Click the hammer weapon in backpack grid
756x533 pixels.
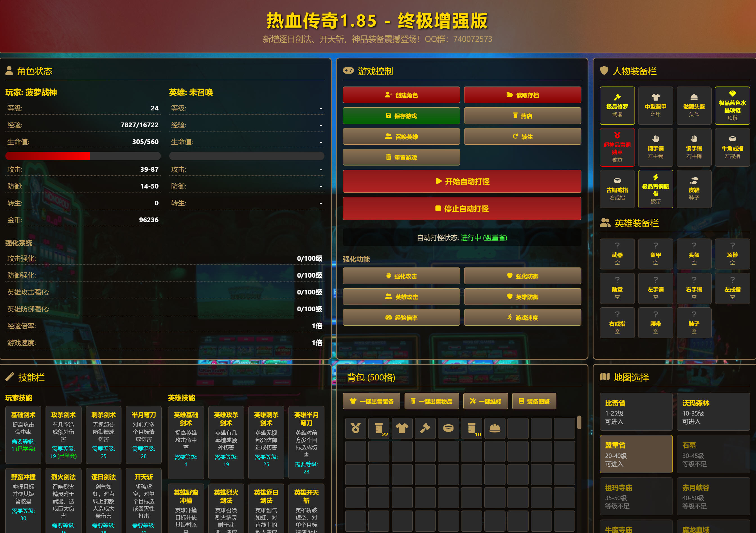click(425, 428)
